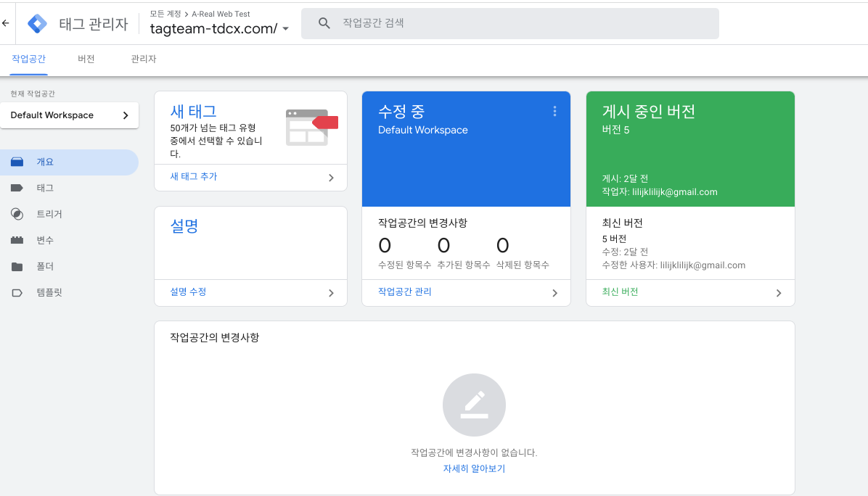Click the 템플릿 template label icon
The width and height of the screenshot is (868, 496).
17,292
